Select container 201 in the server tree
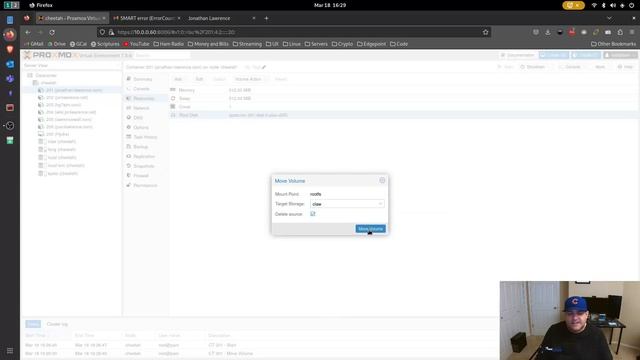This screenshot has height=360, width=640. [74, 90]
